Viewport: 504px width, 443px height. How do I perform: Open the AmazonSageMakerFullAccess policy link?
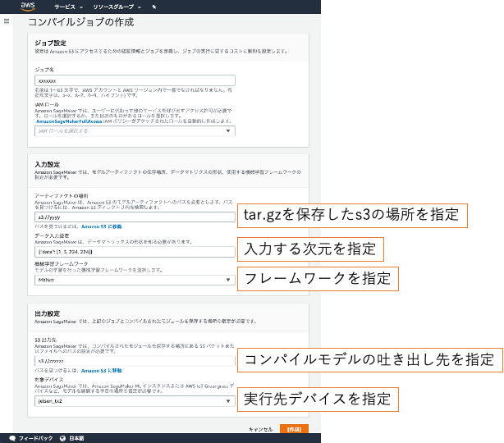[x=69, y=121]
